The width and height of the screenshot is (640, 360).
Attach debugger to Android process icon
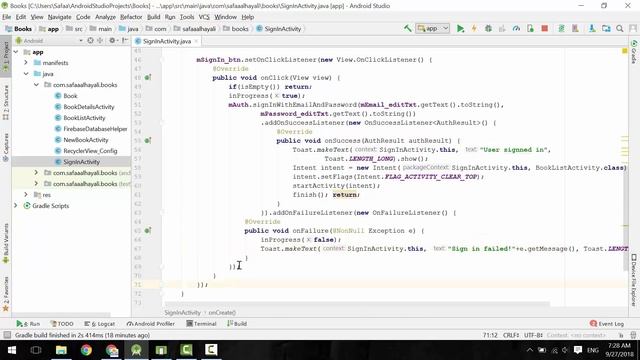click(x=530, y=29)
